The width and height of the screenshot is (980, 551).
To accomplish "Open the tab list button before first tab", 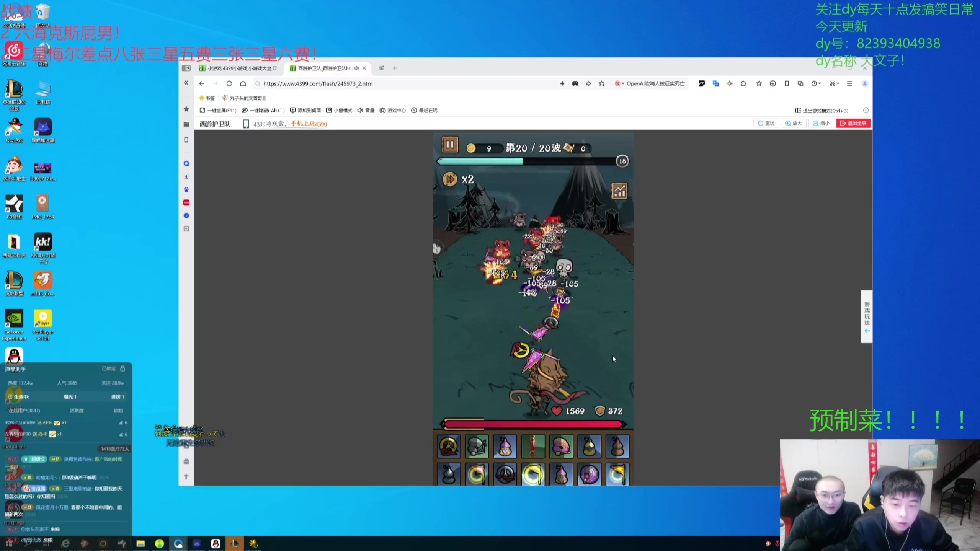I will [186, 68].
